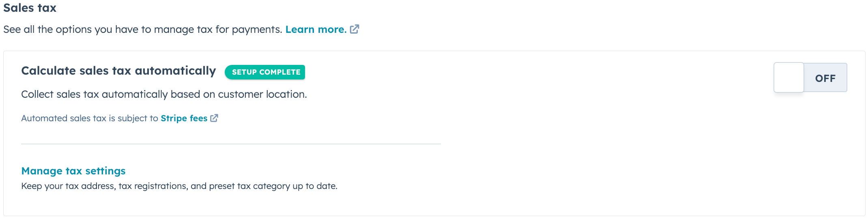Click the OFF label on the switch

pyautogui.click(x=825, y=78)
